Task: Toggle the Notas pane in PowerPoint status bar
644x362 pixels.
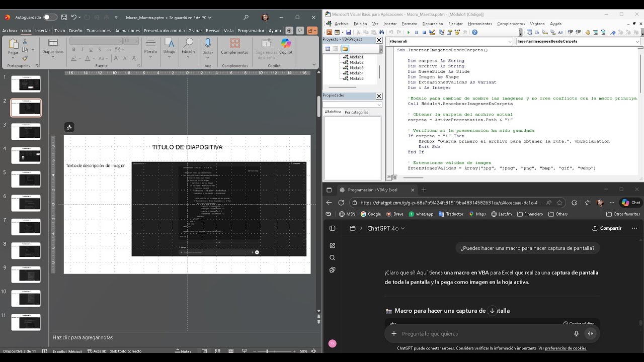Action: 183,351
